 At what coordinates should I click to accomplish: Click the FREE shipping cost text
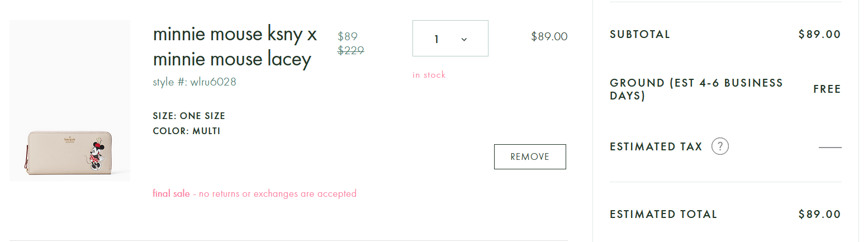pos(827,89)
